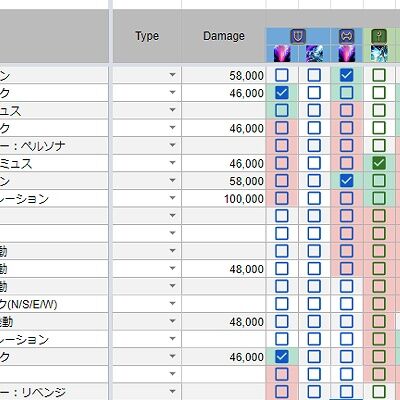Select the 100,000 damage cell
Image resolution: width=400 pixels, height=400 pixels.
(224, 199)
